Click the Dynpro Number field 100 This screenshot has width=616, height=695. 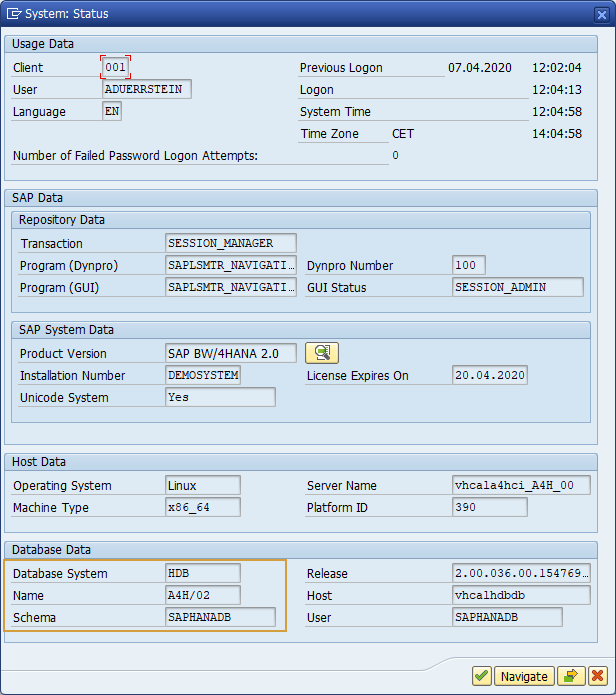(468, 265)
